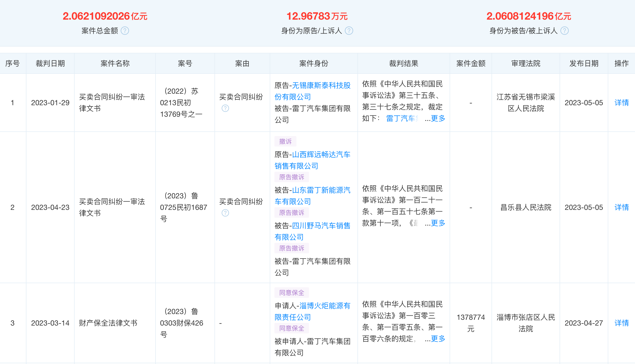The height and width of the screenshot is (364, 635).
Task: Select total amount 2.0621092026亿元
Action: pyautogui.click(x=105, y=16)
